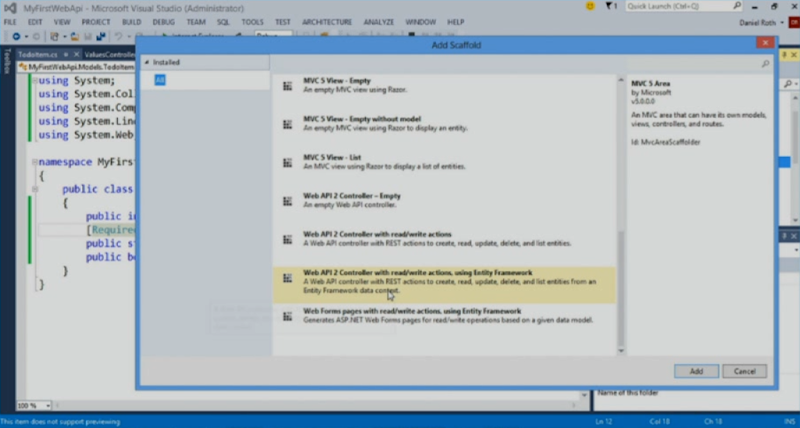Screen dimensions: 800x428
Task: Click the Daniel Roth account avatar
Action: click(x=794, y=22)
